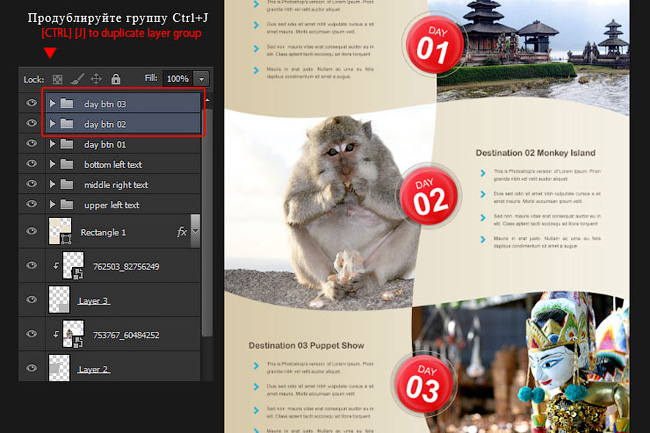This screenshot has height=433, width=650.
Task: Select the bottom left text group name
Action: pos(113,165)
